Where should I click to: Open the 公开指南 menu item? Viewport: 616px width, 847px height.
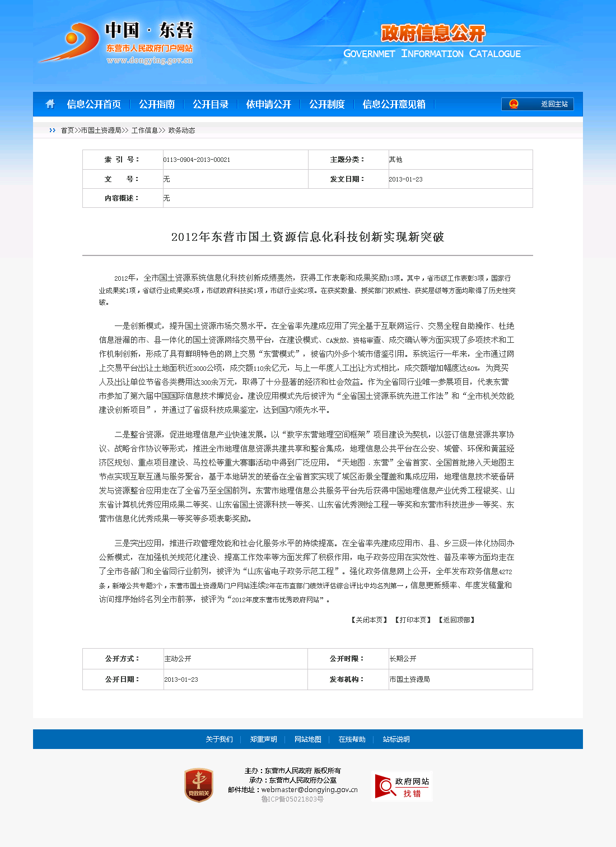157,104
